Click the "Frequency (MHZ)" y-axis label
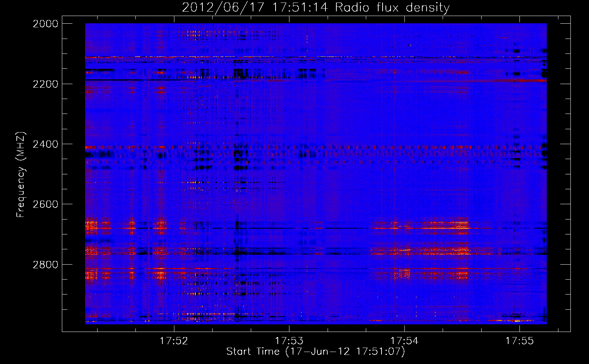The image size is (589, 364). (21, 175)
